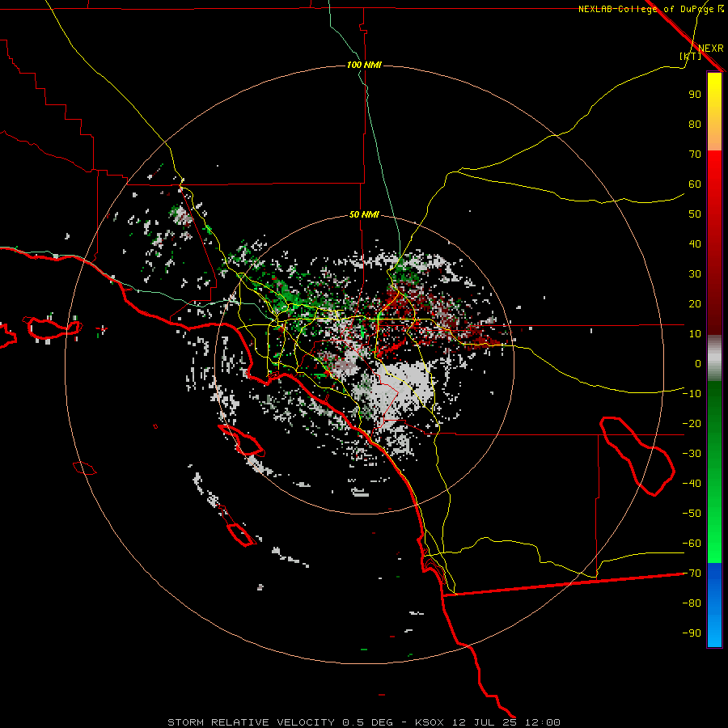This screenshot has height=728, width=728.
Task: Click the -40 value on color scale
Action: pyautogui.click(x=692, y=484)
